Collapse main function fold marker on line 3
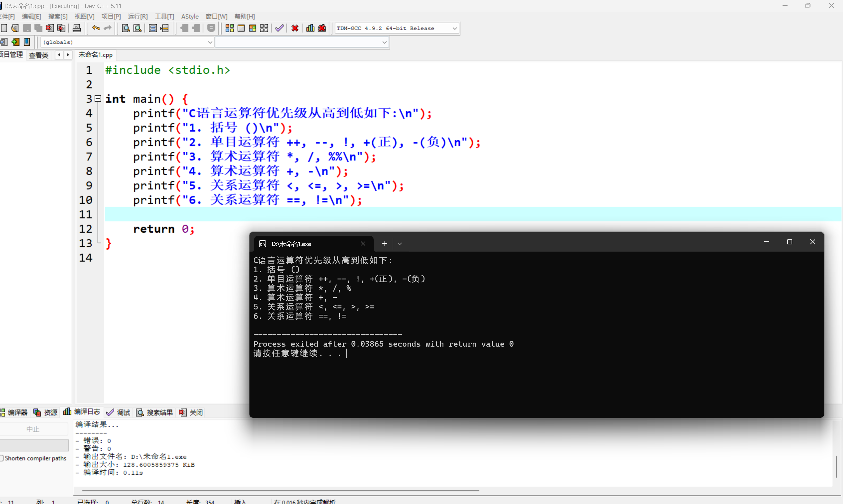This screenshot has height=504, width=843. point(98,99)
